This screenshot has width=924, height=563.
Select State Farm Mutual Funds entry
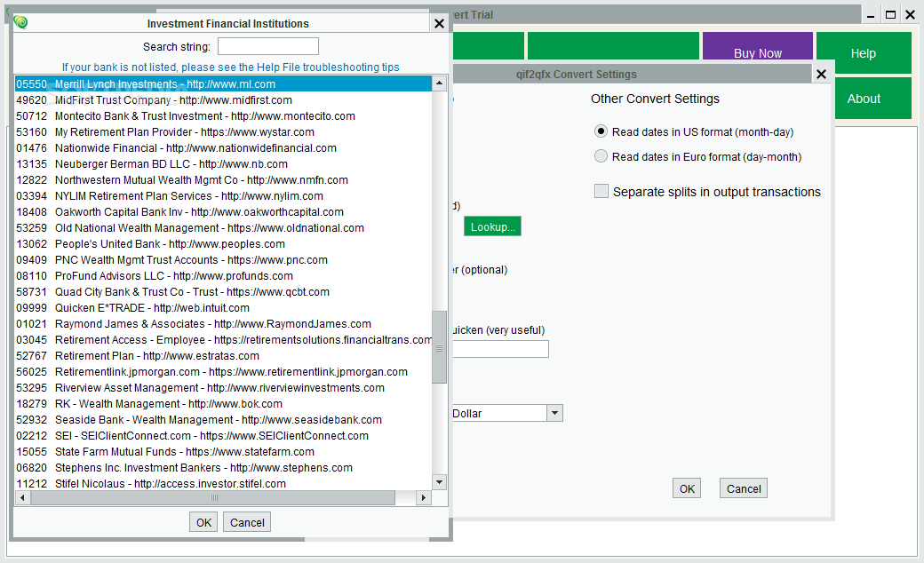[x=223, y=452]
